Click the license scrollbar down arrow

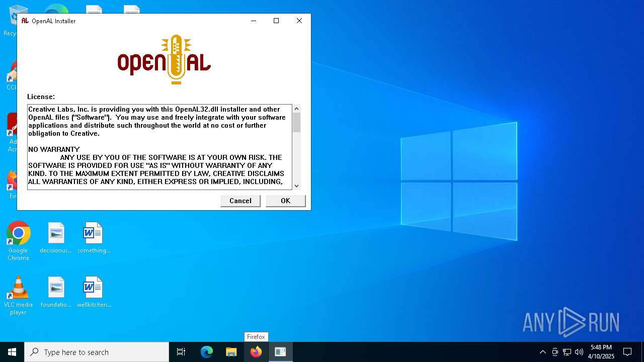296,186
